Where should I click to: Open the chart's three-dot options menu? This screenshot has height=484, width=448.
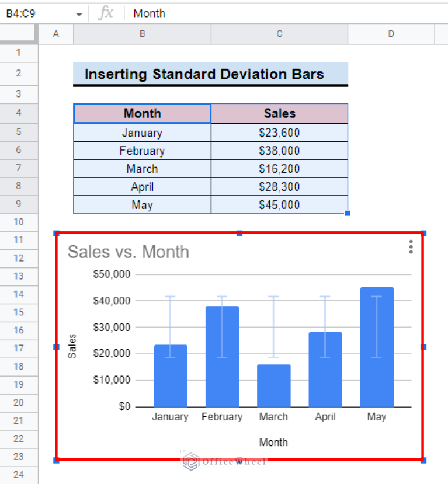point(411,247)
